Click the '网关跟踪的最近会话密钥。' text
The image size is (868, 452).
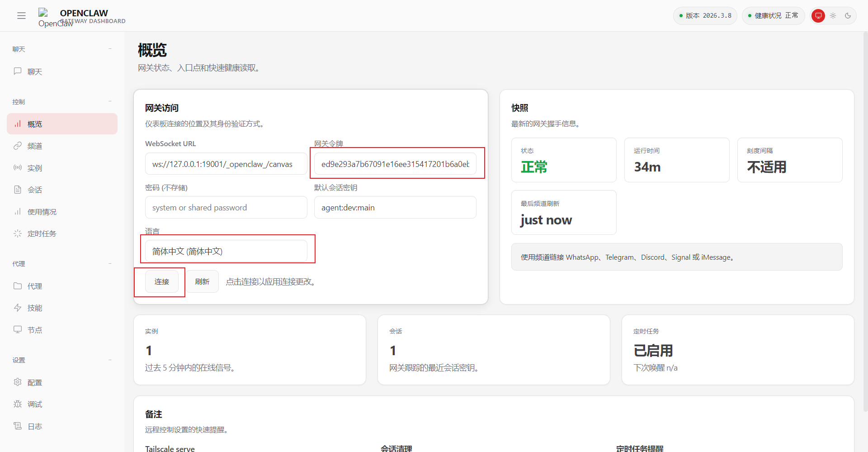[434, 368]
